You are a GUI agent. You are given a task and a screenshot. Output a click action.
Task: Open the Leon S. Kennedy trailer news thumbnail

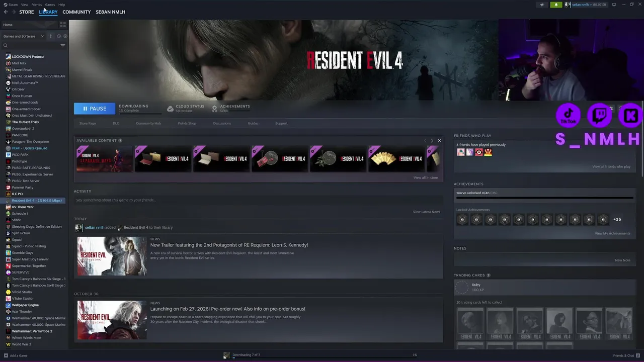(112, 256)
